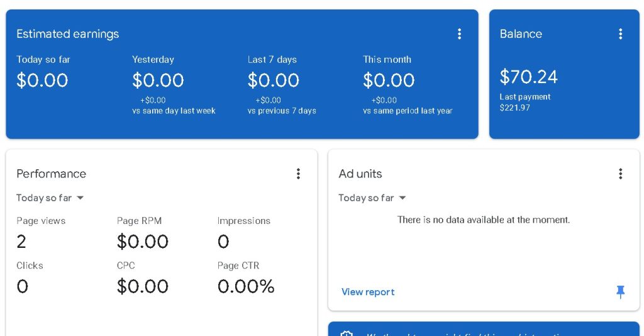The width and height of the screenshot is (644, 336).
Task: Click Yesterday's estimated earnings amount
Action: [x=158, y=80]
